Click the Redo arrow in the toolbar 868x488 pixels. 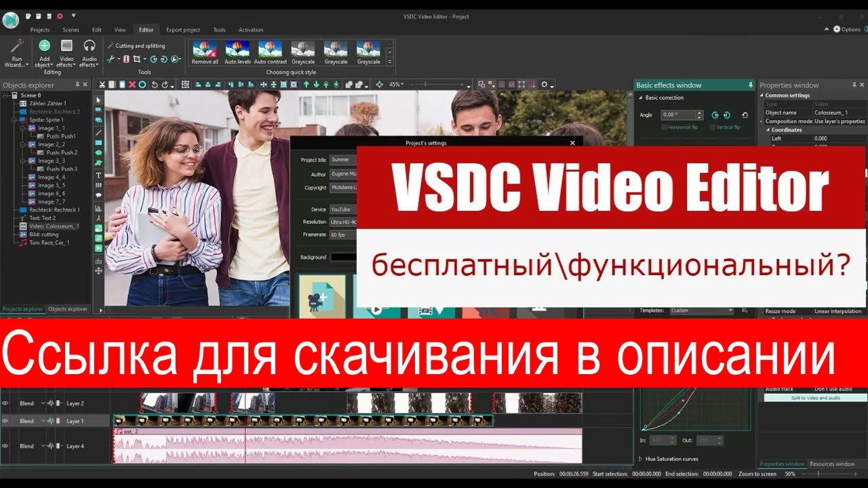tap(165, 85)
